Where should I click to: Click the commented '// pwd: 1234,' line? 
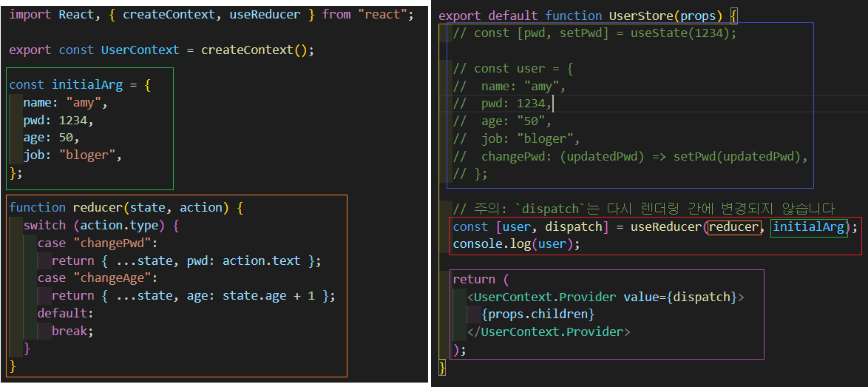[503, 104]
